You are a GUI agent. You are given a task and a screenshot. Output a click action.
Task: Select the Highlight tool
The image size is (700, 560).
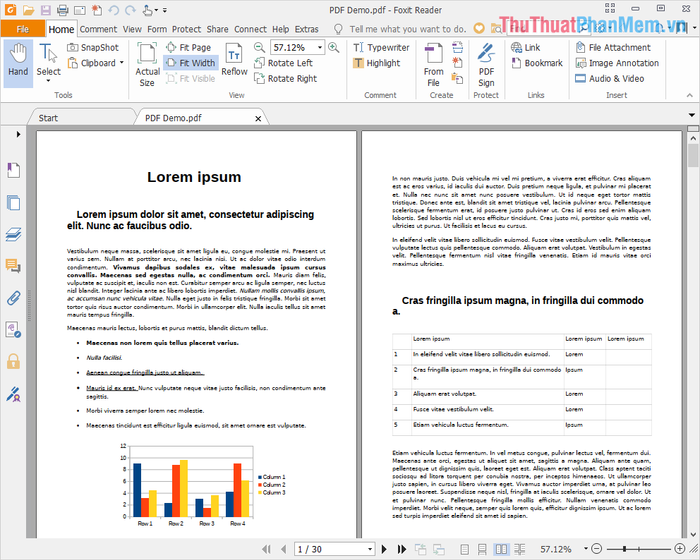click(x=376, y=63)
